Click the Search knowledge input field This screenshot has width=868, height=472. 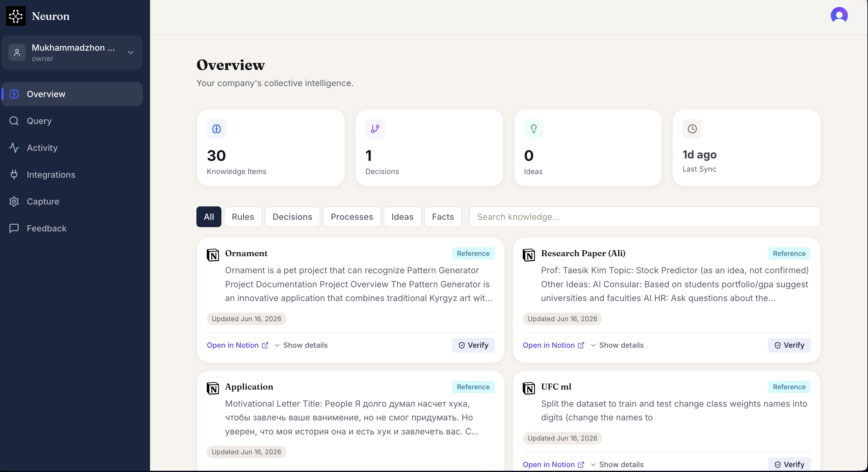coord(645,216)
